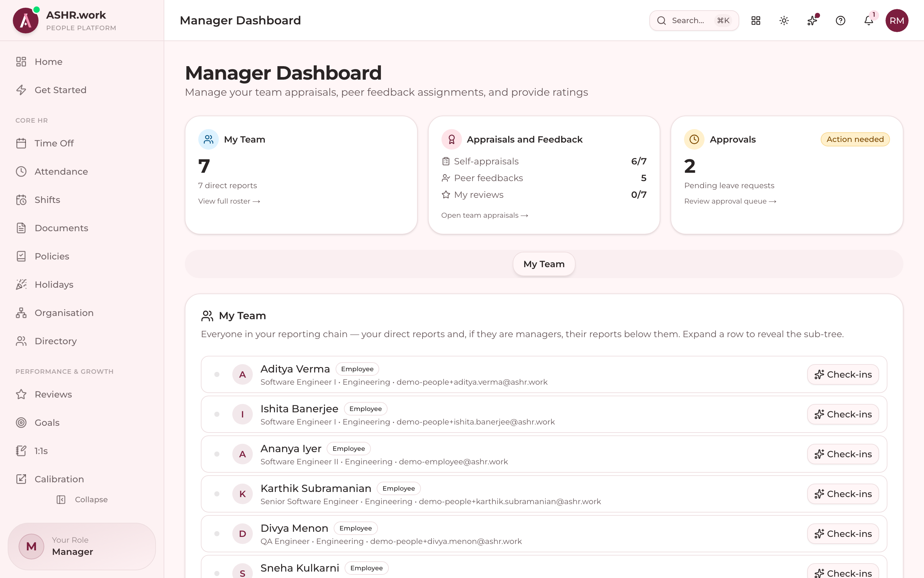This screenshot has height=578, width=924.
Task: Click the Calibration icon in sidebar
Action: 21,479
